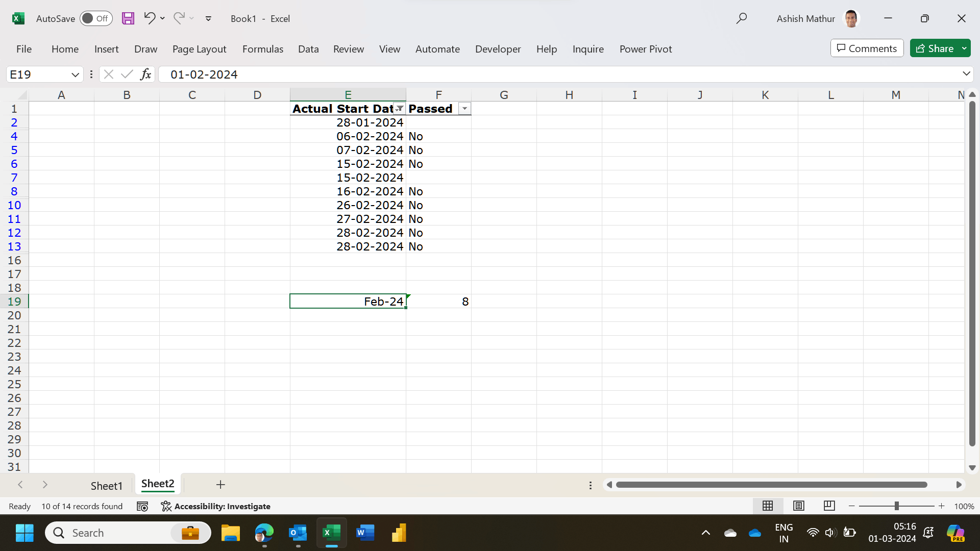Switch to Page Layout view icon
The width and height of the screenshot is (980, 551).
[x=799, y=506]
